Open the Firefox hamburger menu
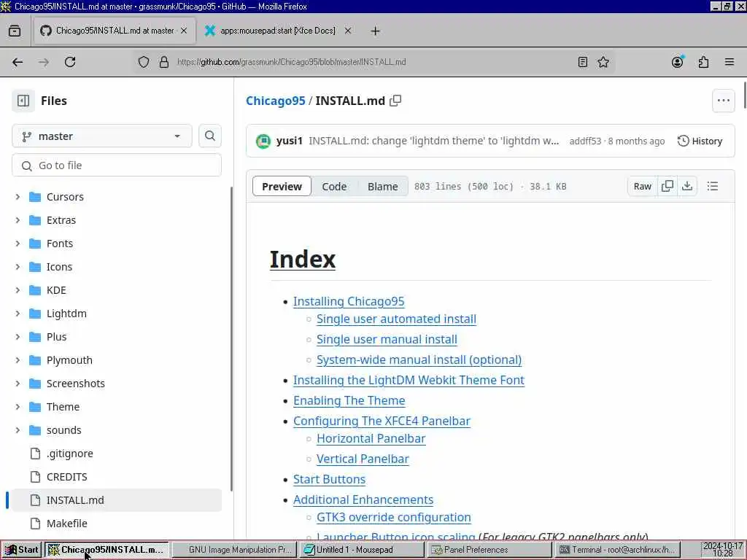This screenshot has width=747, height=560. [x=729, y=62]
